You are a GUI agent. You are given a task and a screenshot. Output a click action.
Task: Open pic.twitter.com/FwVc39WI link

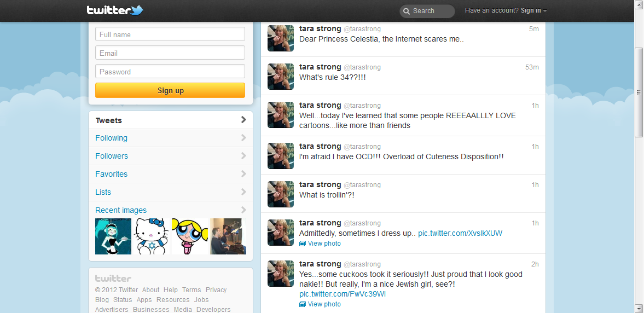point(343,294)
